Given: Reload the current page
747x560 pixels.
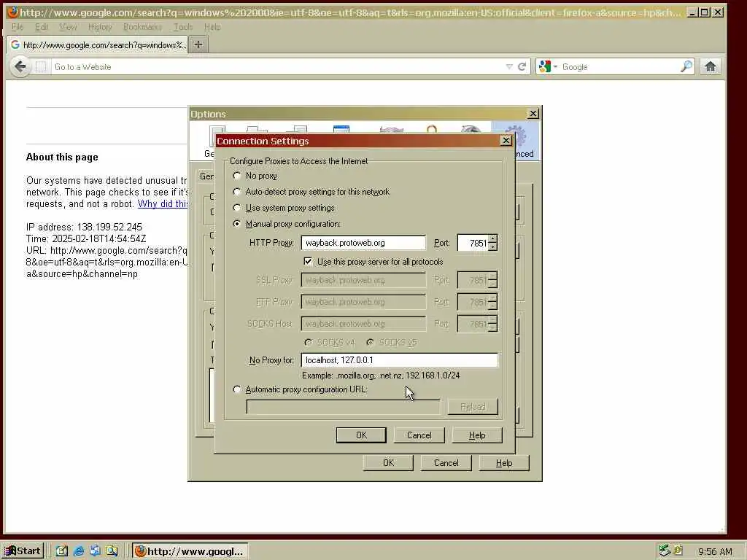Looking at the screenshot, I should coord(522,67).
